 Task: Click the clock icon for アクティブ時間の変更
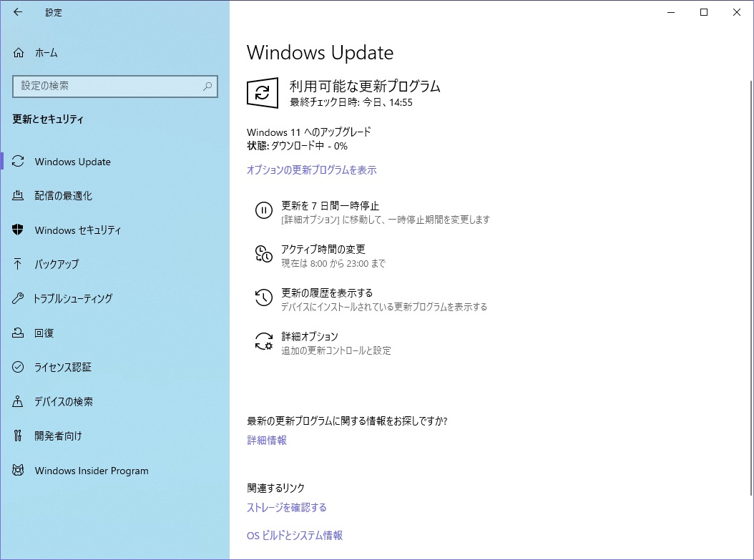tap(263, 254)
